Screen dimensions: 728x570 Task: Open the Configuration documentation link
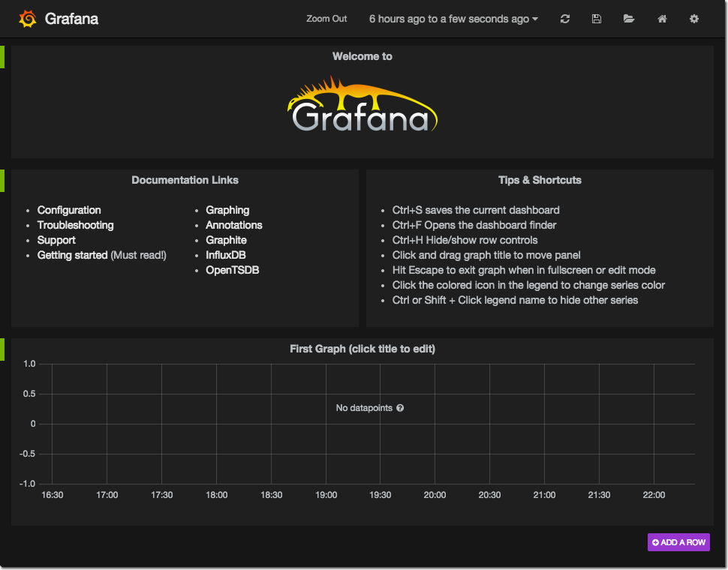click(69, 210)
